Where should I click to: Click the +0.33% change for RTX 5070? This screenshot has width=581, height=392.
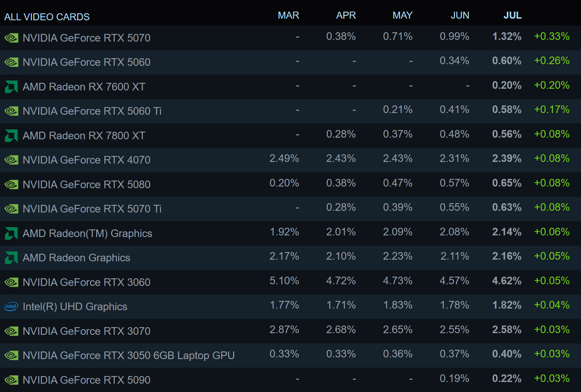(x=551, y=36)
